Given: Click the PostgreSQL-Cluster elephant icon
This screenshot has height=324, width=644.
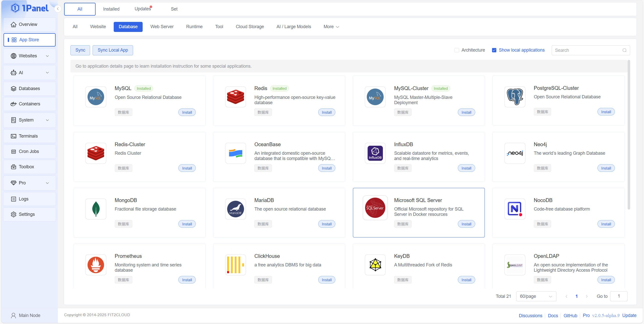Looking at the screenshot, I should (x=515, y=97).
